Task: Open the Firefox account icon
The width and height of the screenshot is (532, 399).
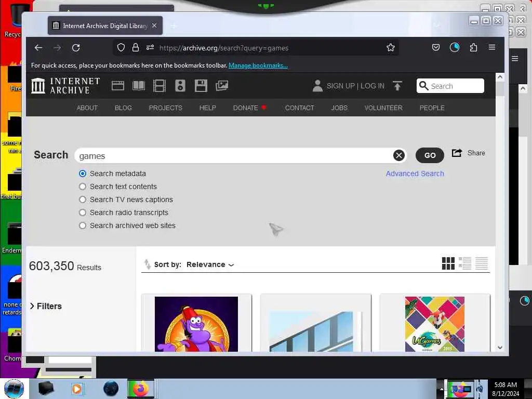Action: tap(455, 47)
